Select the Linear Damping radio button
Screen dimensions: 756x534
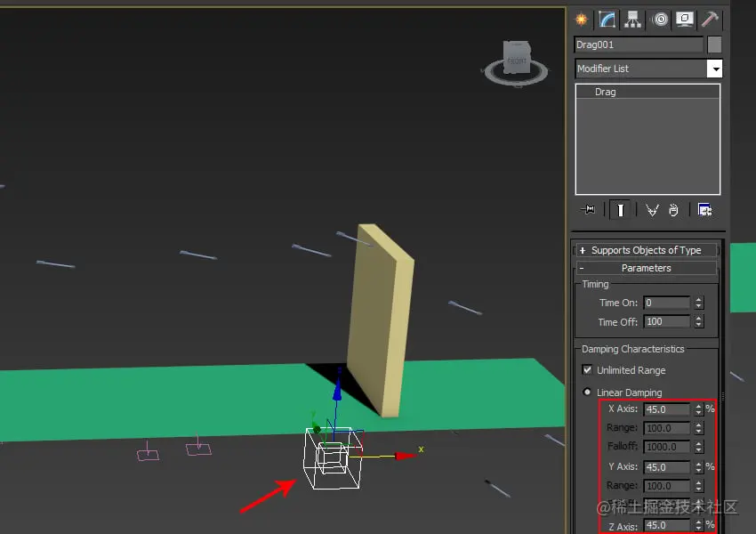[587, 392]
